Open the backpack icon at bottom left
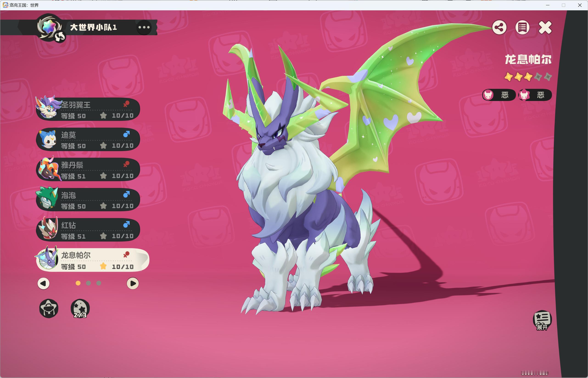 [x=49, y=308]
